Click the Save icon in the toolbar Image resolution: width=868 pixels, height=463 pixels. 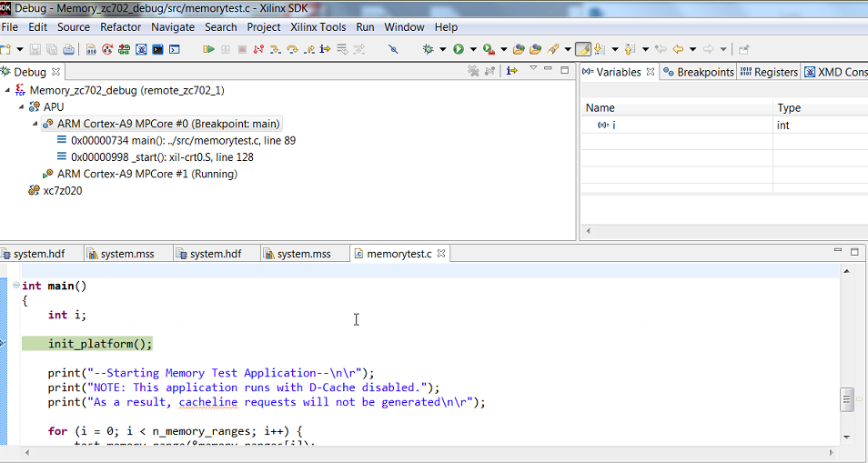pyautogui.click(x=35, y=49)
